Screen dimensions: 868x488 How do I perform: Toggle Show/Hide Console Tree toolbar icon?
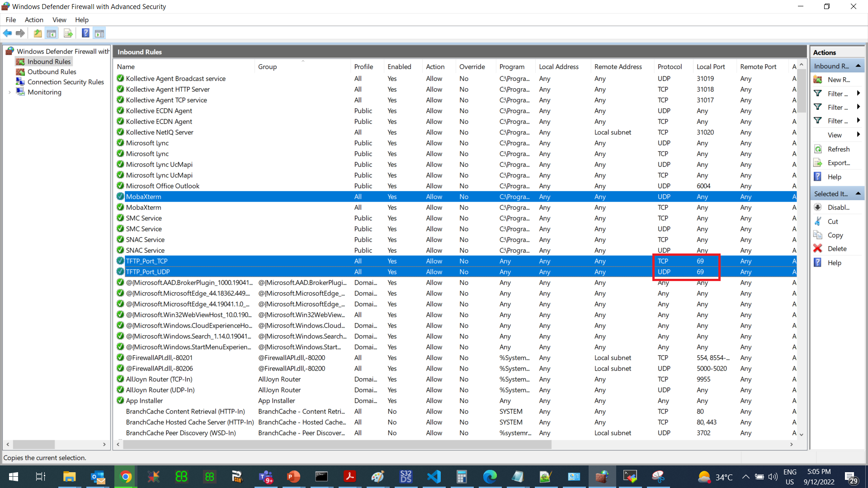tap(52, 33)
